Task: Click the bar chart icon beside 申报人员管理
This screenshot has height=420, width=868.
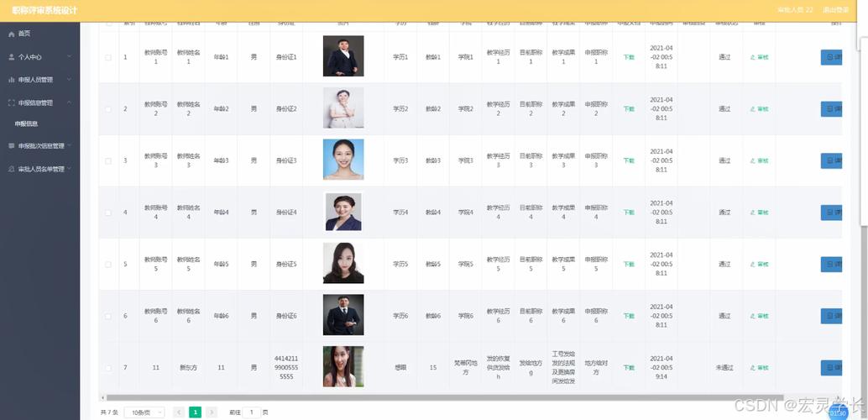Action: pos(12,80)
